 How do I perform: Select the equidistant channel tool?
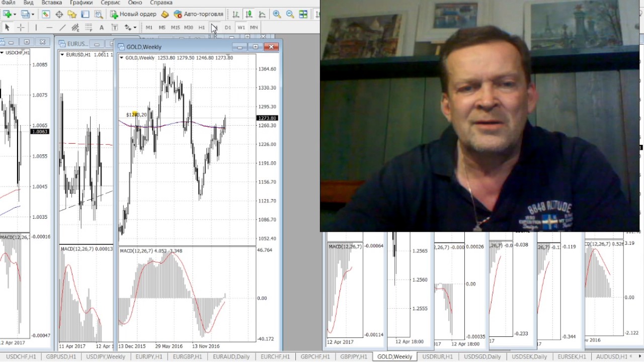pos(75,27)
